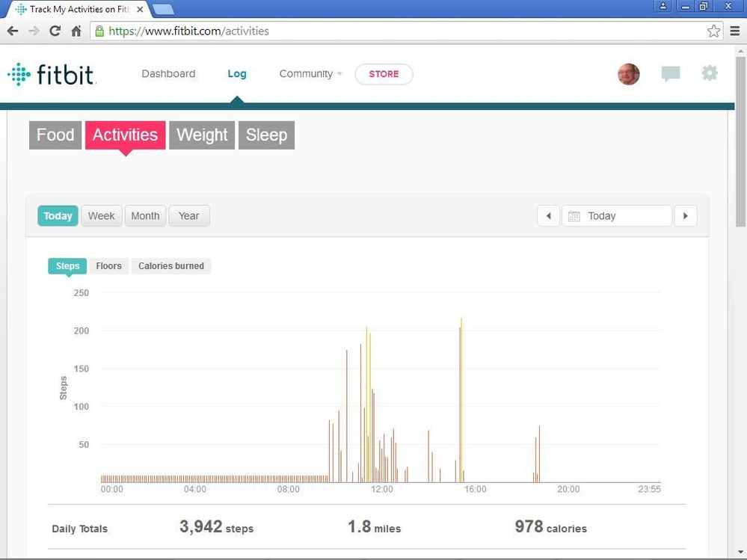Viewport: 747px width, 560px height.
Task: Click the 978 calories total
Action: click(551, 526)
